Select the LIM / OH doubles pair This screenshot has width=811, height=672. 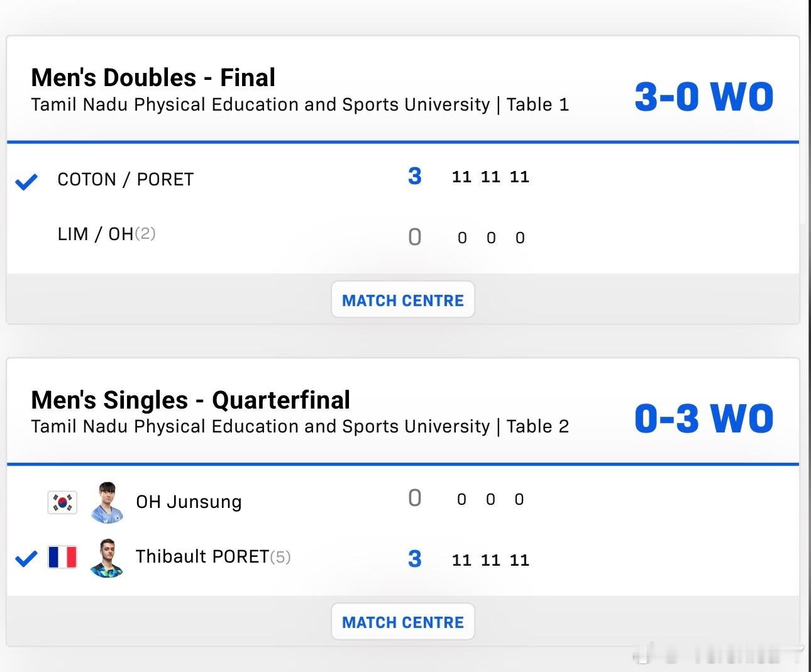(96, 234)
